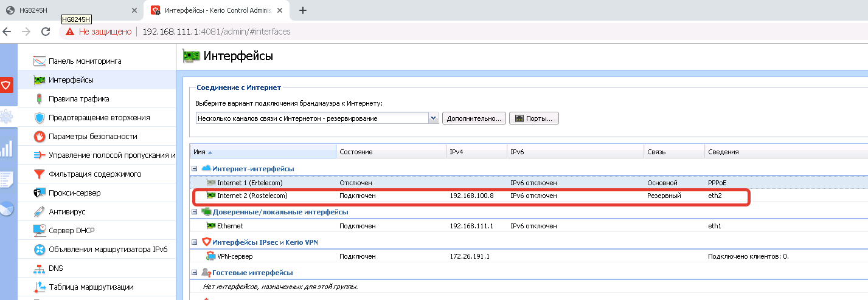
Task: Click the red Kerio shield icon in left strip
Action: pyautogui.click(x=7, y=85)
